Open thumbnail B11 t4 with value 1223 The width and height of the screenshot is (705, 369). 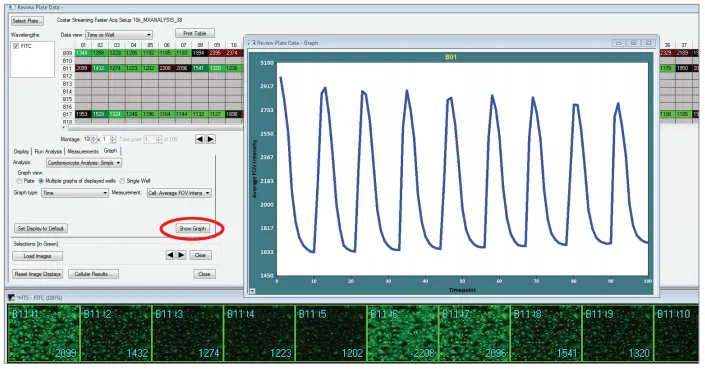point(259,333)
